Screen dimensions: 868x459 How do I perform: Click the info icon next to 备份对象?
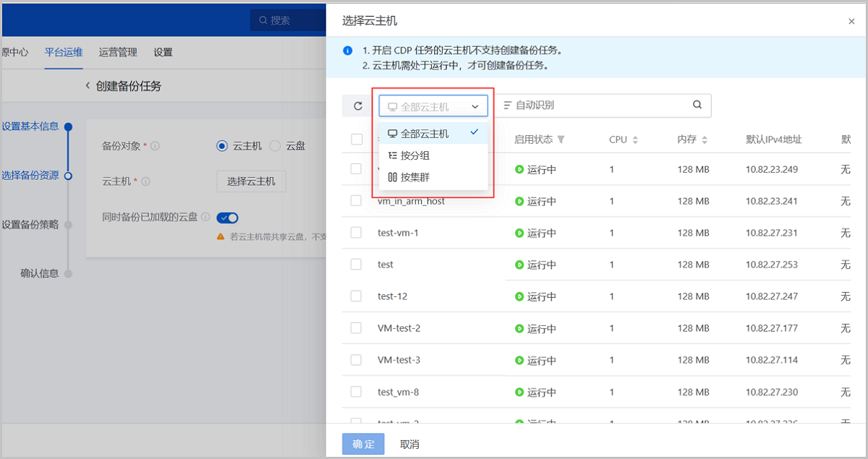coord(156,146)
